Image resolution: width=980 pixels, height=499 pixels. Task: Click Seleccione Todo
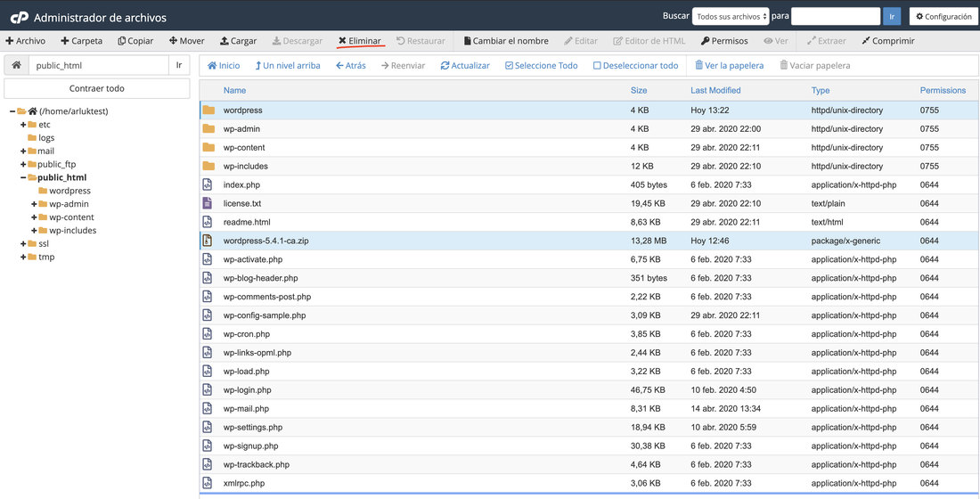(542, 66)
